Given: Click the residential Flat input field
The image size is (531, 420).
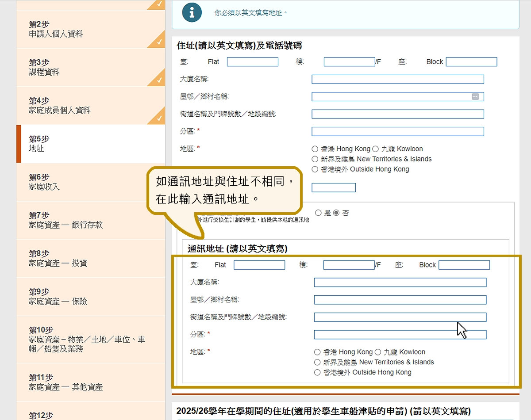Looking at the screenshot, I should 253,62.
